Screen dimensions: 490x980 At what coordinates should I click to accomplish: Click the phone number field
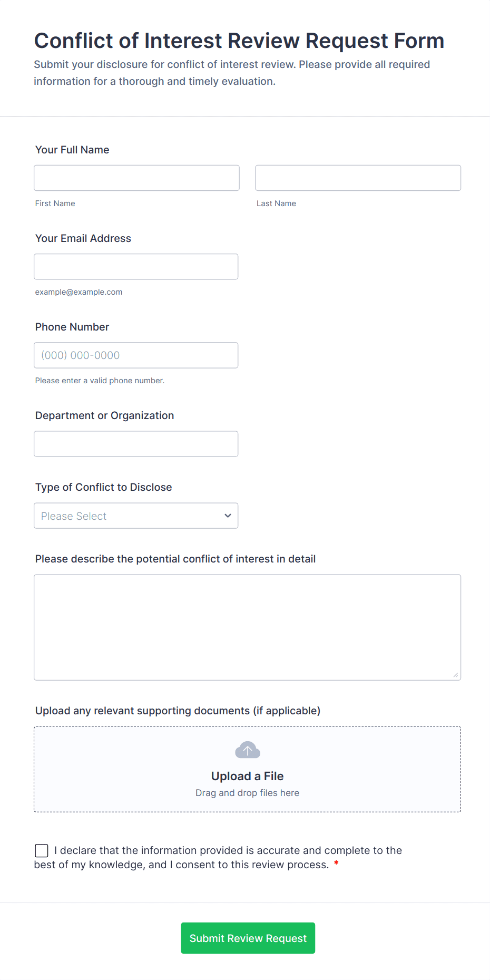136,355
